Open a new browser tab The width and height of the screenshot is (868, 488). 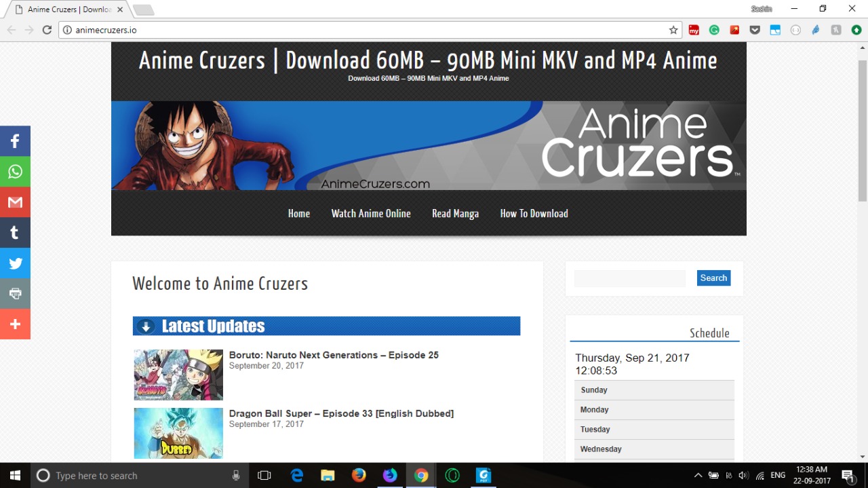[x=143, y=10]
